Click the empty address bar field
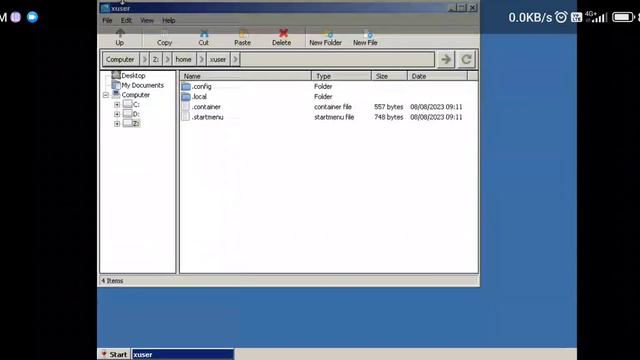 point(337,60)
